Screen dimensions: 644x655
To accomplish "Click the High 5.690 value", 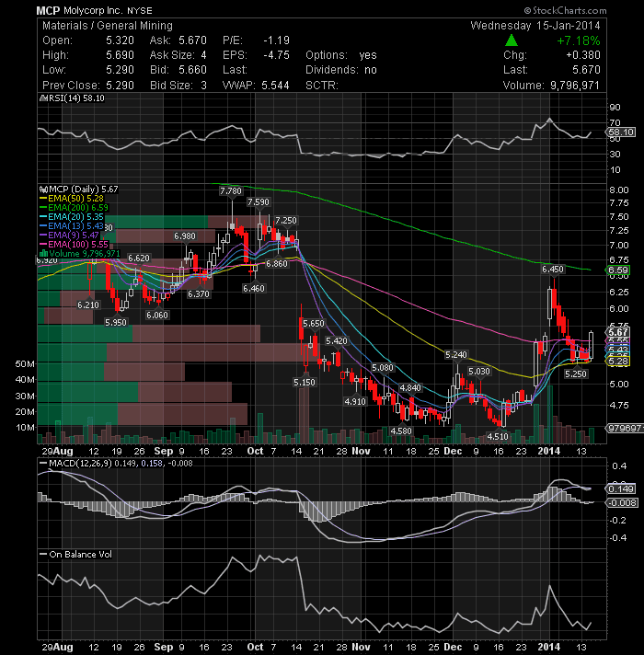I will [120, 55].
